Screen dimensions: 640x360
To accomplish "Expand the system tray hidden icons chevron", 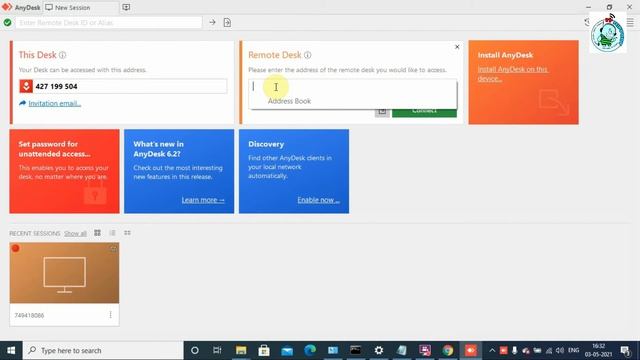I will click(x=492, y=351).
